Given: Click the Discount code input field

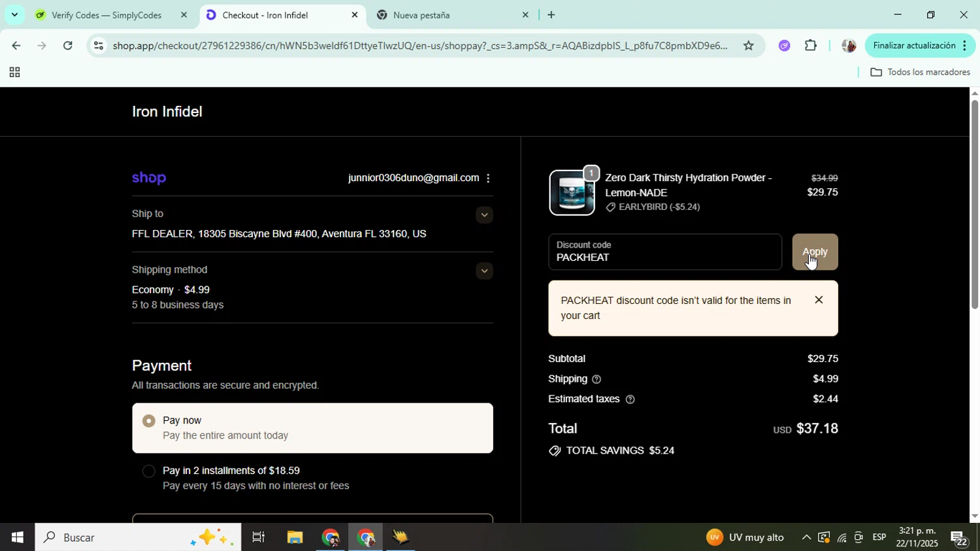Looking at the screenshot, I should pos(665,252).
